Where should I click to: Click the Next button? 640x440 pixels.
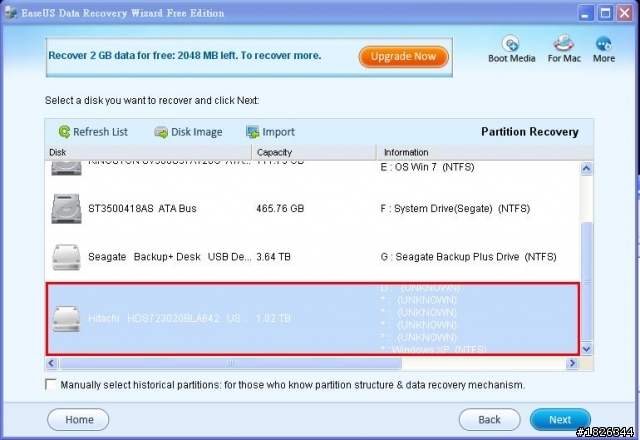(x=560, y=420)
